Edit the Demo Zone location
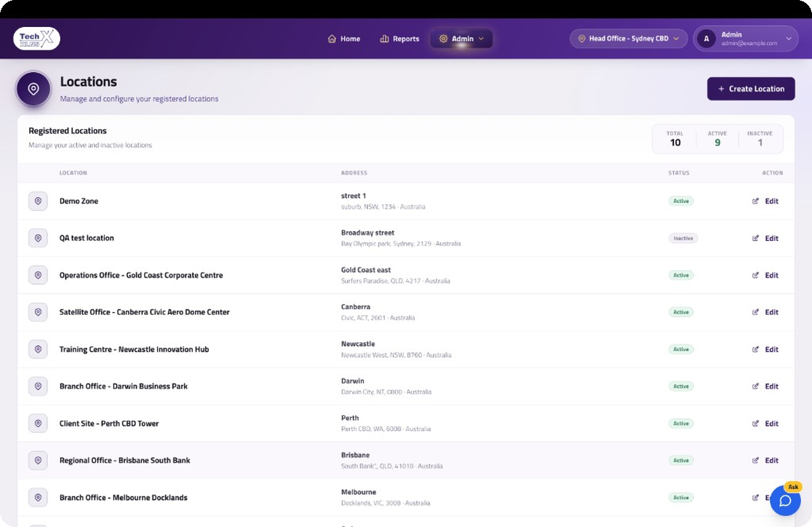Image resolution: width=812 pixels, height=527 pixels. (765, 201)
